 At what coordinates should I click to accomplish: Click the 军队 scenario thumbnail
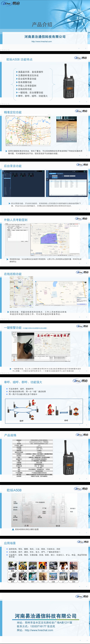pyautogui.click(x=74, y=566)
